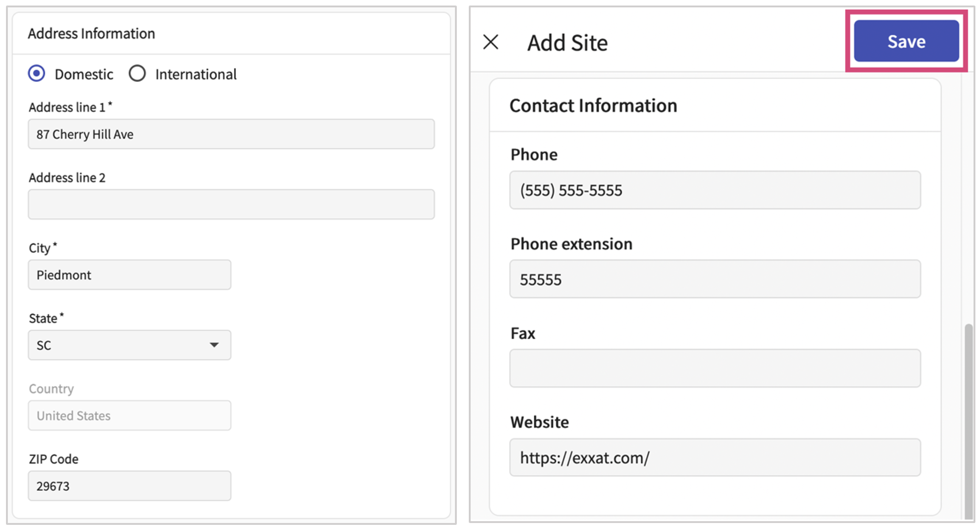Edit the Website URL field
This screenshot has height=529, width=980.
pos(714,458)
